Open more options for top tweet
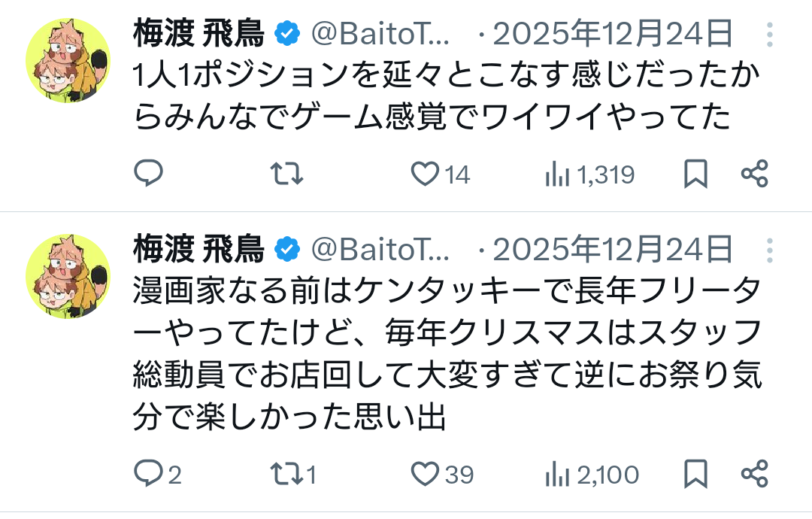This screenshot has height=519, width=812. (x=769, y=35)
